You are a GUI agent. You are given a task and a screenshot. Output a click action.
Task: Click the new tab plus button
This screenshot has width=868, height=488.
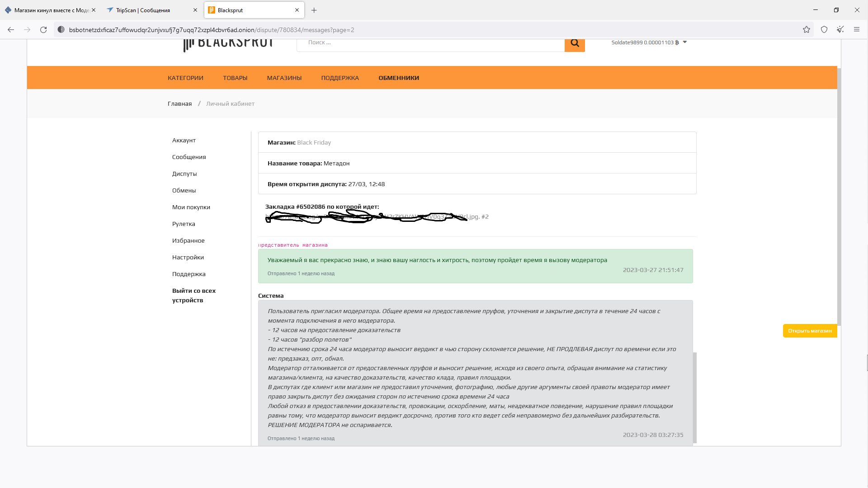coord(314,10)
